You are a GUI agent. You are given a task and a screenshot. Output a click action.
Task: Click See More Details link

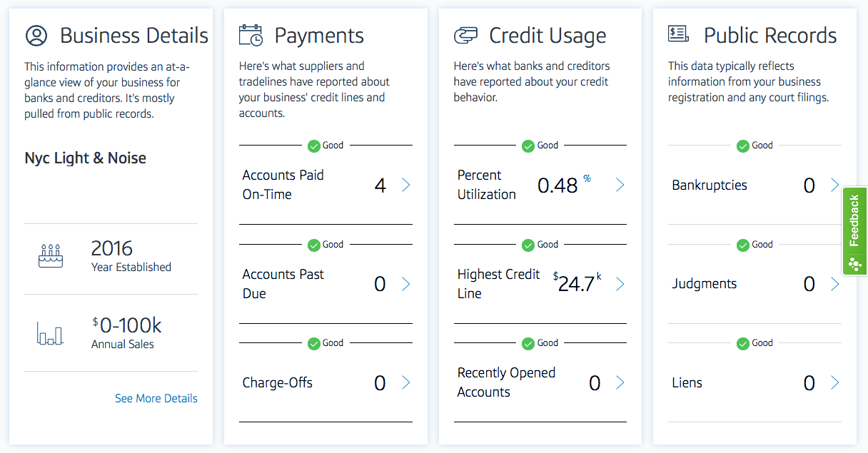tap(156, 398)
